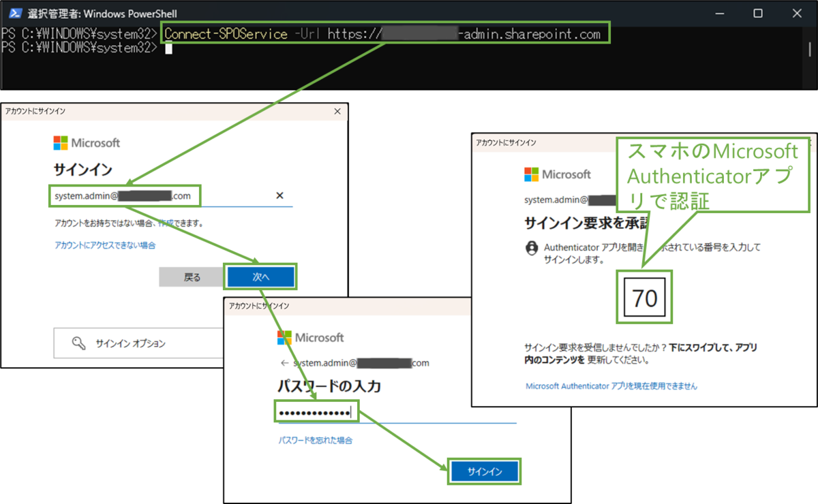Clear the email field with the X icon
Screen dimensions: 818x504
coord(279,196)
